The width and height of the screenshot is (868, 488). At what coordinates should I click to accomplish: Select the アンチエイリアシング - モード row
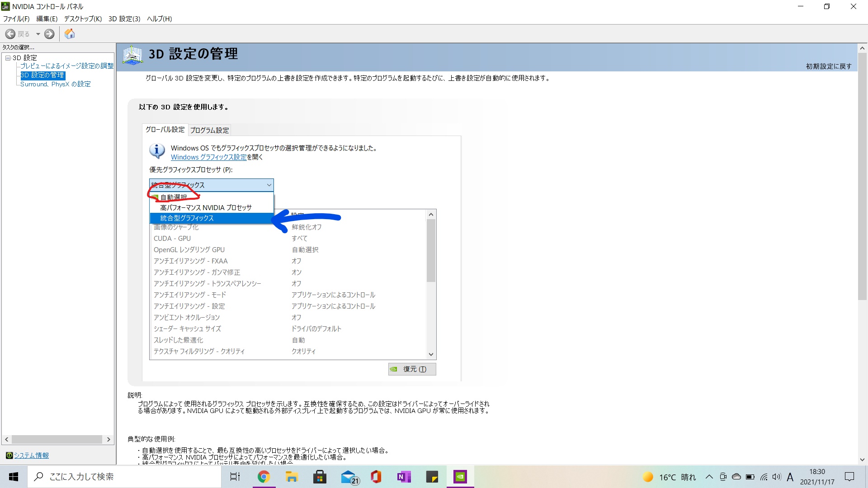tap(288, 295)
